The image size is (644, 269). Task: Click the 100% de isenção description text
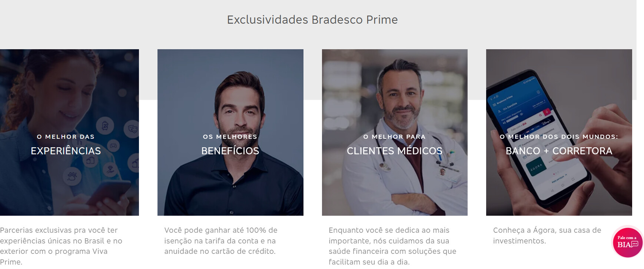221,241
